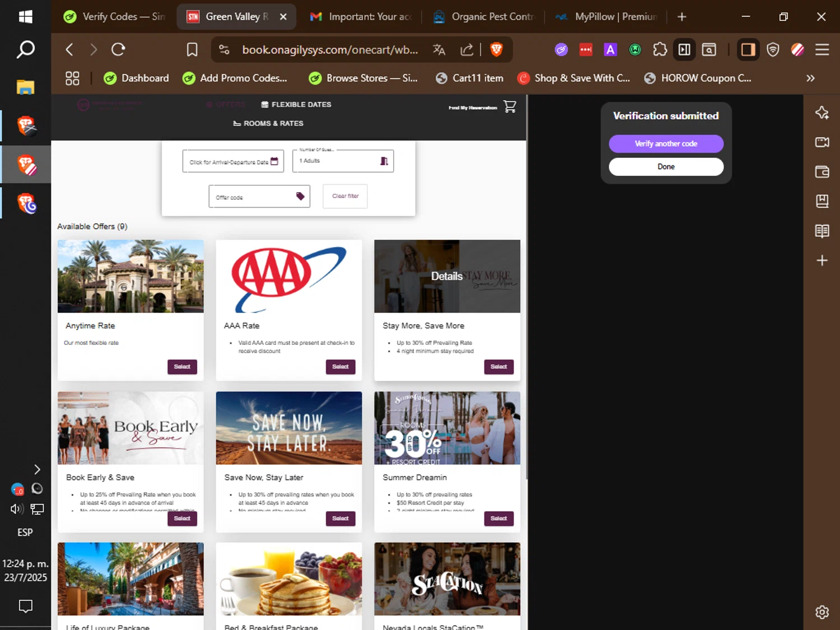Click the Offer code input field
Screen dimensions: 840x630
(x=259, y=197)
